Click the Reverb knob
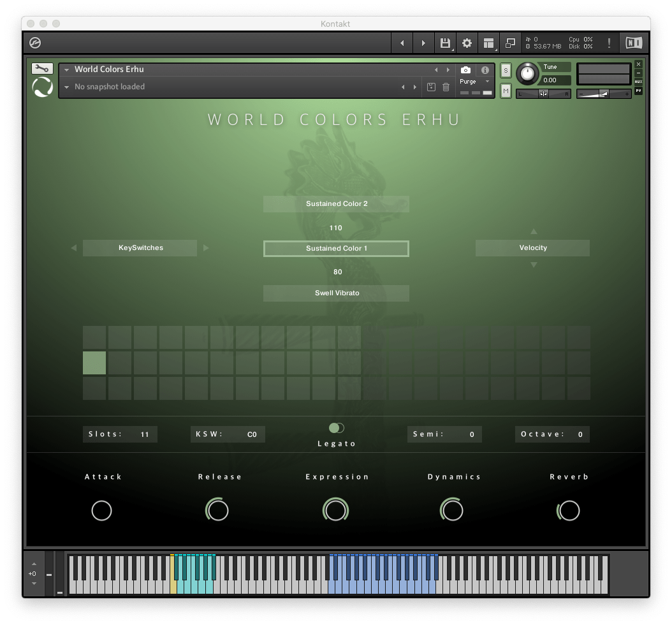The height and width of the screenshot is (625, 672). pyautogui.click(x=568, y=510)
